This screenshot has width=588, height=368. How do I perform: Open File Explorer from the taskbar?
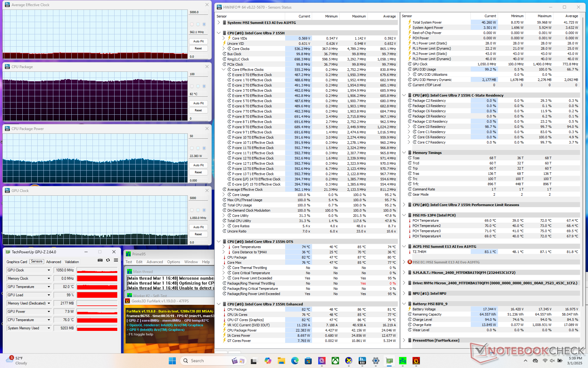[x=281, y=361]
